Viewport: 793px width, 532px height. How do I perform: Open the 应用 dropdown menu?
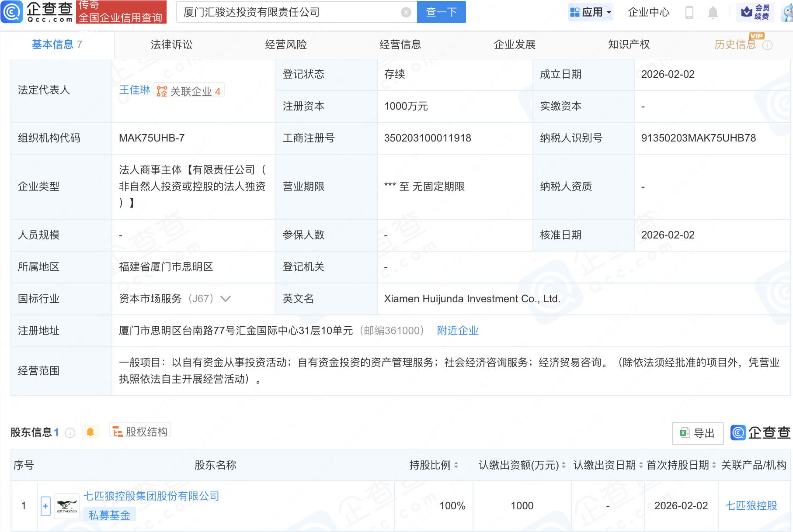pyautogui.click(x=591, y=12)
